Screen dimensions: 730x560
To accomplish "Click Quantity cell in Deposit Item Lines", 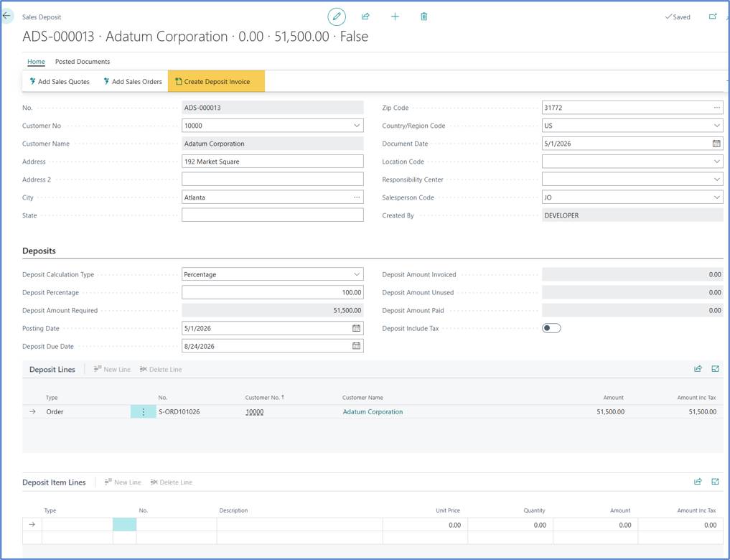I will click(x=510, y=525).
